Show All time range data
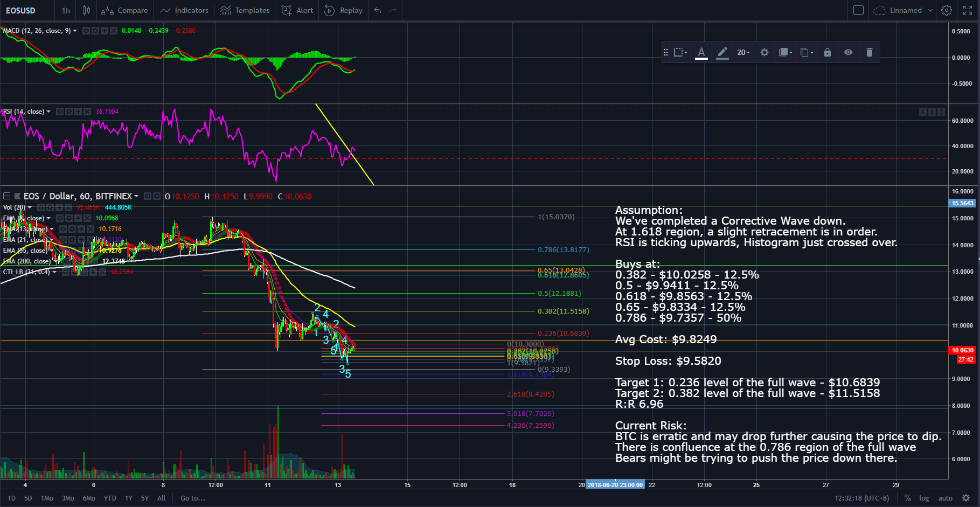 tap(161, 498)
